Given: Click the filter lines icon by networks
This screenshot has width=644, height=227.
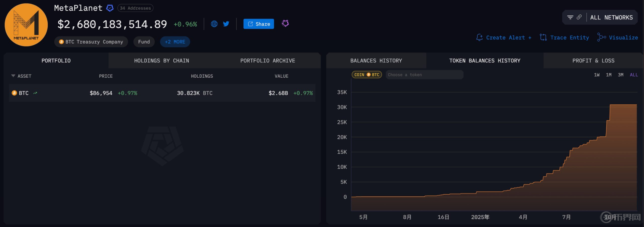Looking at the screenshot, I should coord(570,17).
